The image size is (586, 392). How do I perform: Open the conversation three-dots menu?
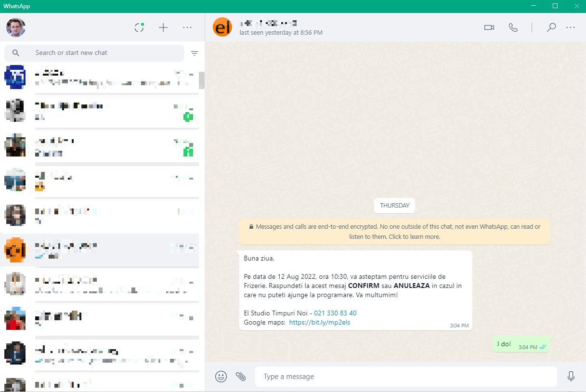click(571, 27)
